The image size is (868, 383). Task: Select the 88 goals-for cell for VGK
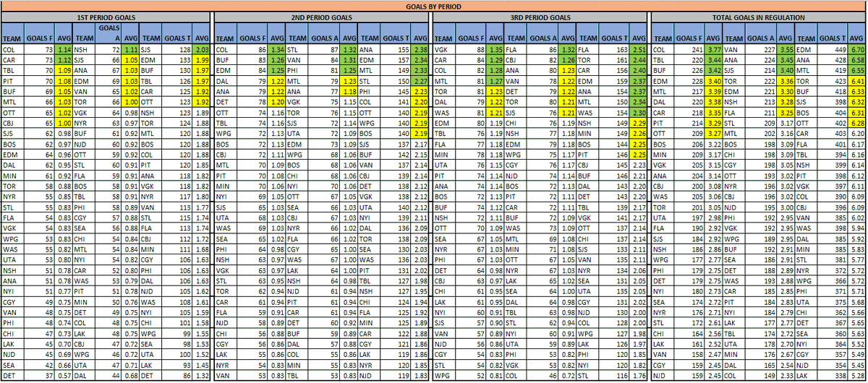(472, 50)
